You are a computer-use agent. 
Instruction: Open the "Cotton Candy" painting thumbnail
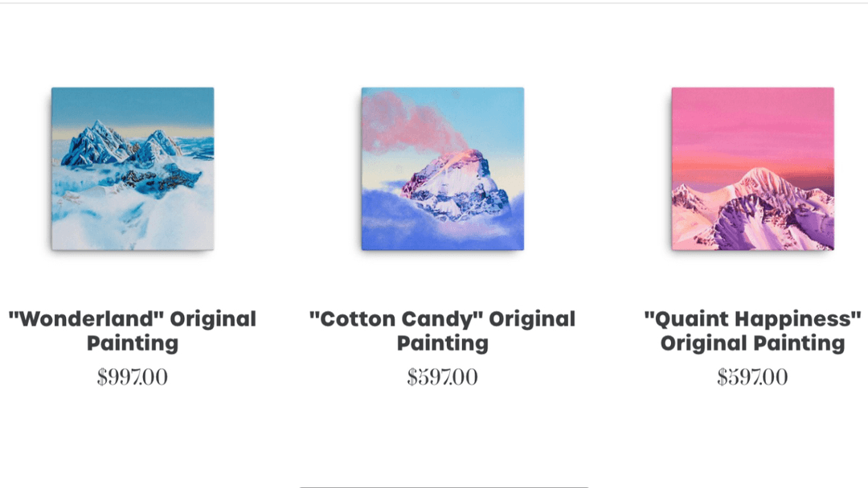[442, 169]
